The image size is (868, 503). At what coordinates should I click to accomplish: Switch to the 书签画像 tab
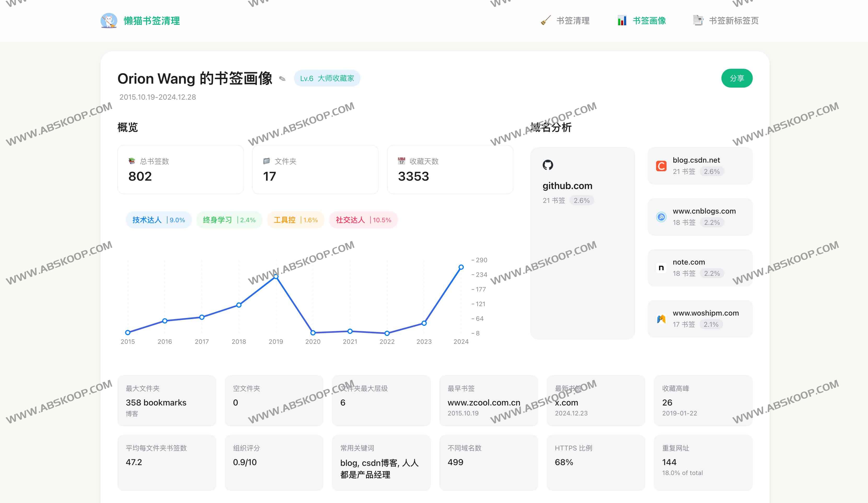(x=649, y=21)
